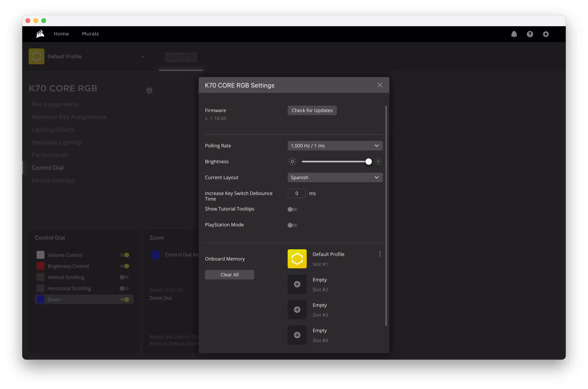Screen dimensions: 588x389
Task: Select the keyboard device thumbnail
Action: point(181,57)
